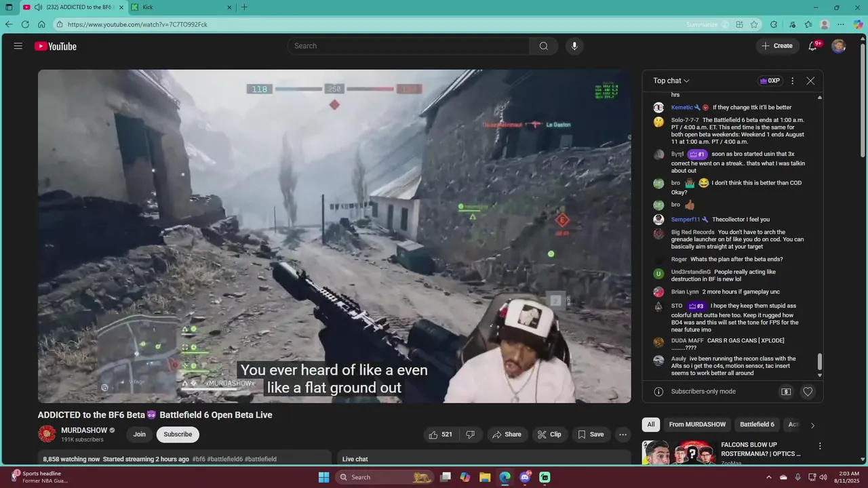868x488 pixels.
Task: Select the YouTube ADDICTED to the BF6 tab
Action: tap(73, 7)
